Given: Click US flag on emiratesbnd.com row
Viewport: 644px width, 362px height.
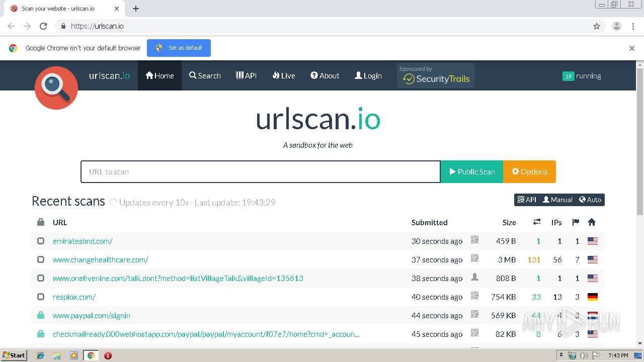Looking at the screenshot, I should point(593,241).
